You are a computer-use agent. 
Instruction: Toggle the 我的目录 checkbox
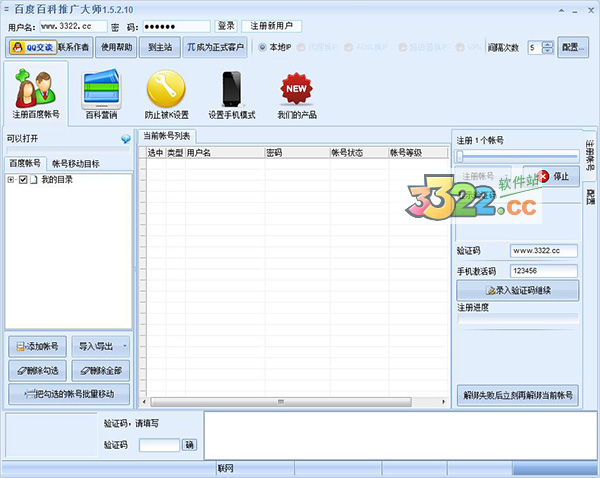coord(23,179)
